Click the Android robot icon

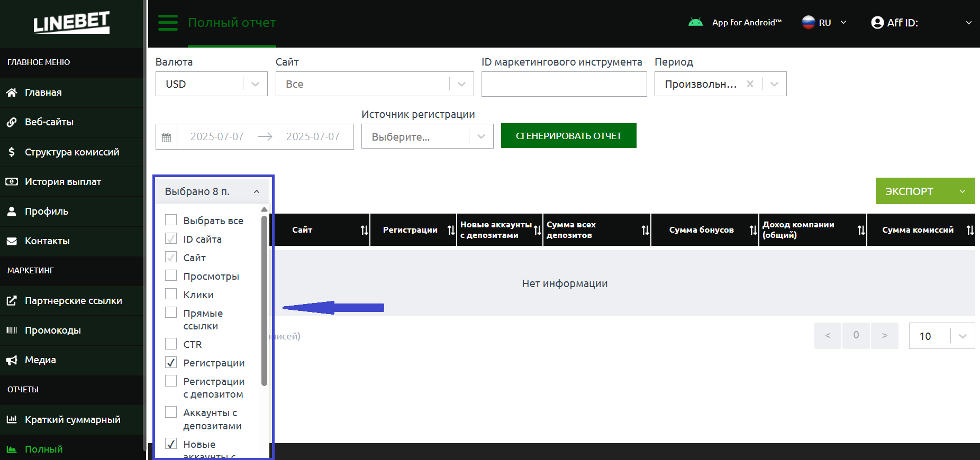tap(695, 22)
